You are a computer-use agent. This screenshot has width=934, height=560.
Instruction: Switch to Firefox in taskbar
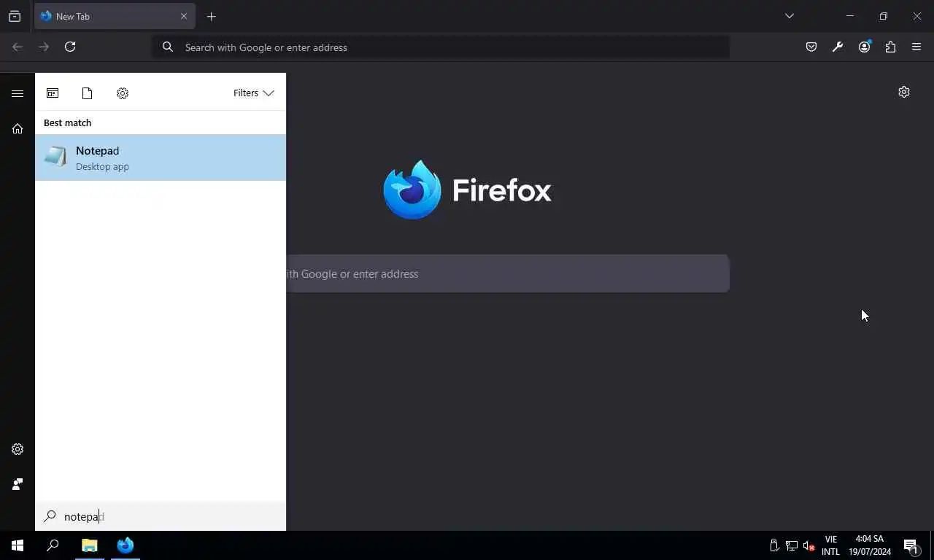point(126,545)
